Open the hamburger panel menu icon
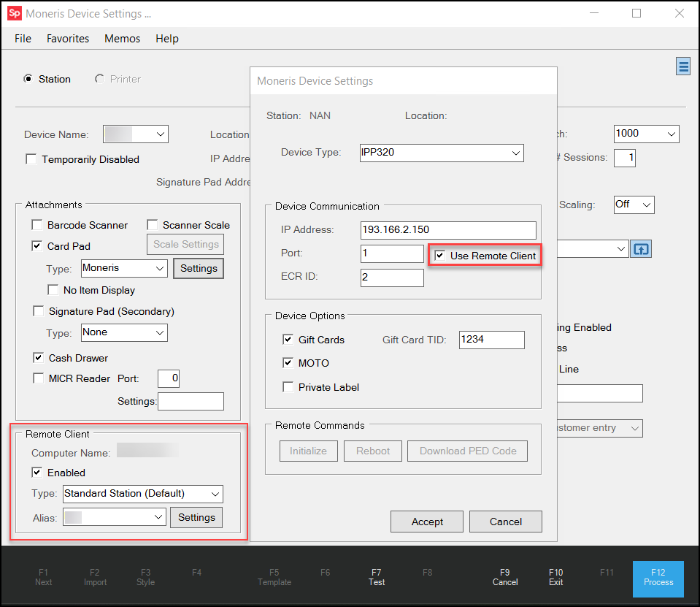 [683, 66]
